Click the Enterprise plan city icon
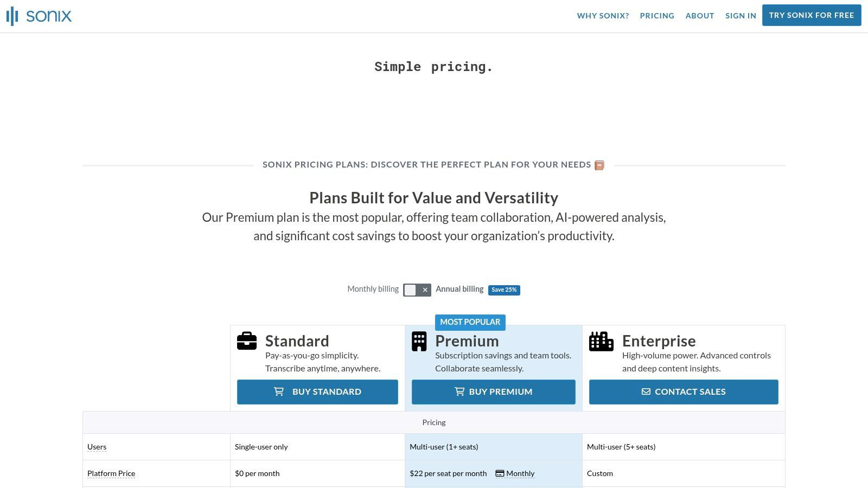This screenshot has width=868, height=488. (601, 342)
